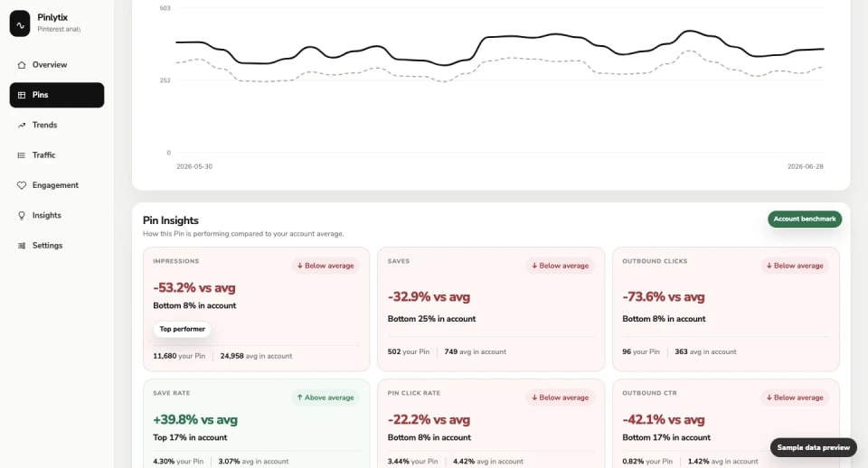Click the Pinlytix logo icon
The width and height of the screenshot is (868, 468).
[20, 23]
